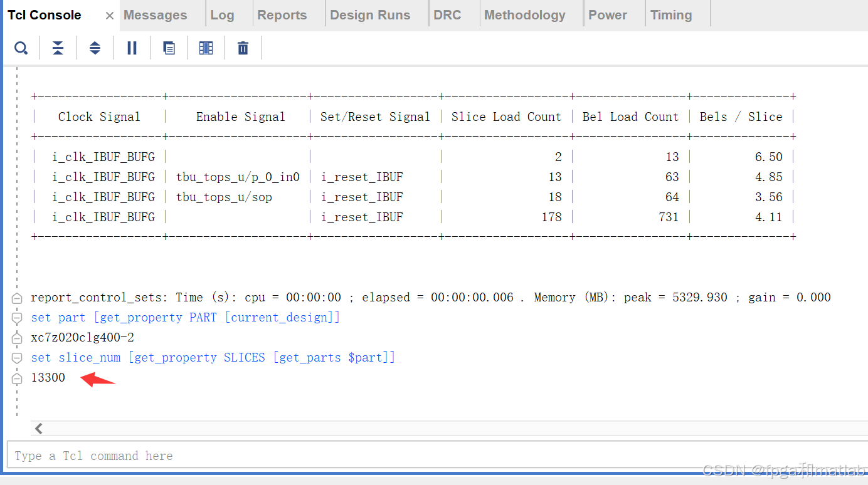
Task: Toggle the report_control_sets output fold marker
Action: (x=17, y=298)
